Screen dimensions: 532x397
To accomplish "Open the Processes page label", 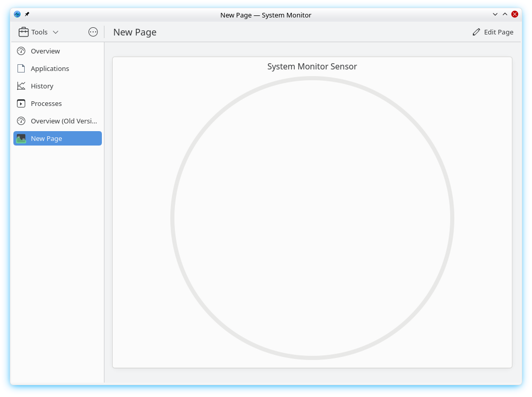I will 46,103.
